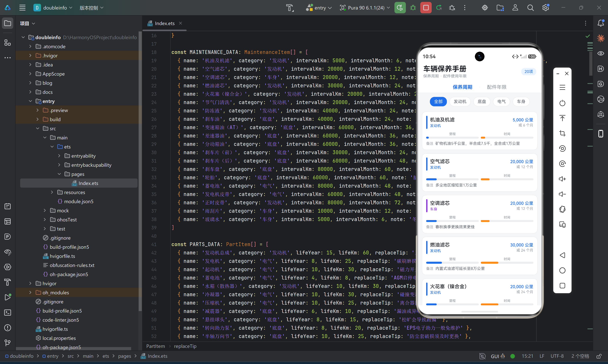Open IDE settings gear icon
This screenshot has width=608, height=364.
(545, 8)
